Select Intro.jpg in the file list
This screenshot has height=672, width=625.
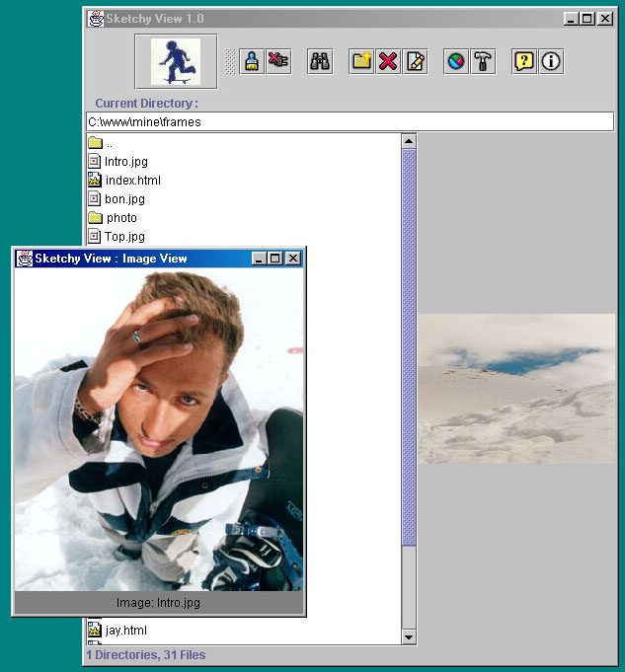pos(125,162)
